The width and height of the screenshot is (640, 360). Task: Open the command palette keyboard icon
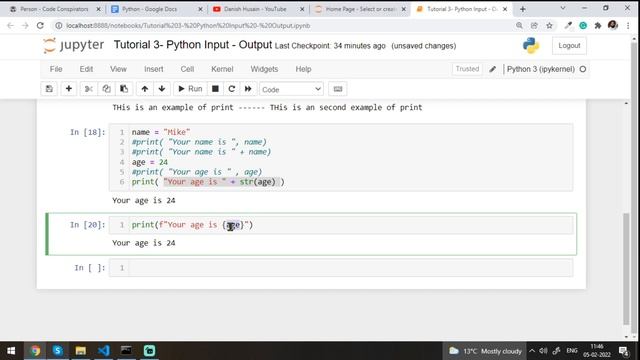click(338, 89)
